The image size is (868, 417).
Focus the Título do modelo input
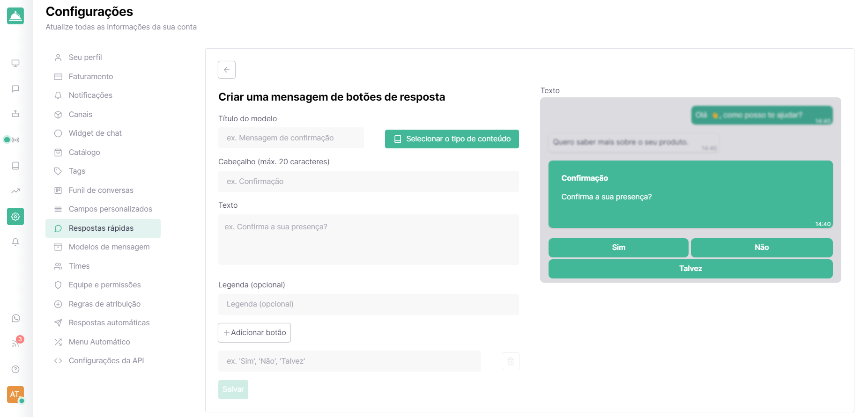click(x=291, y=138)
